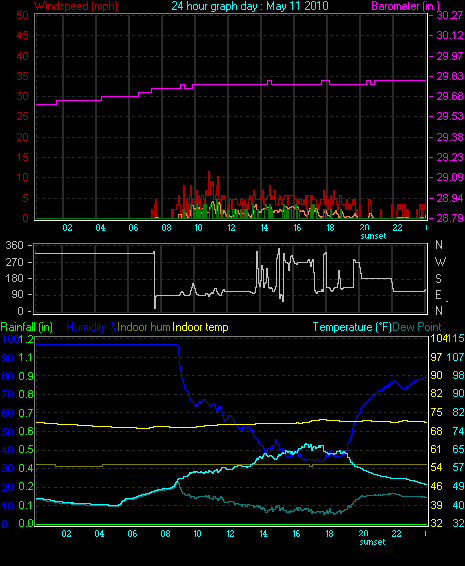Click cyan temperature axis value 65
The width and height of the screenshot is (465, 566).
click(458, 449)
